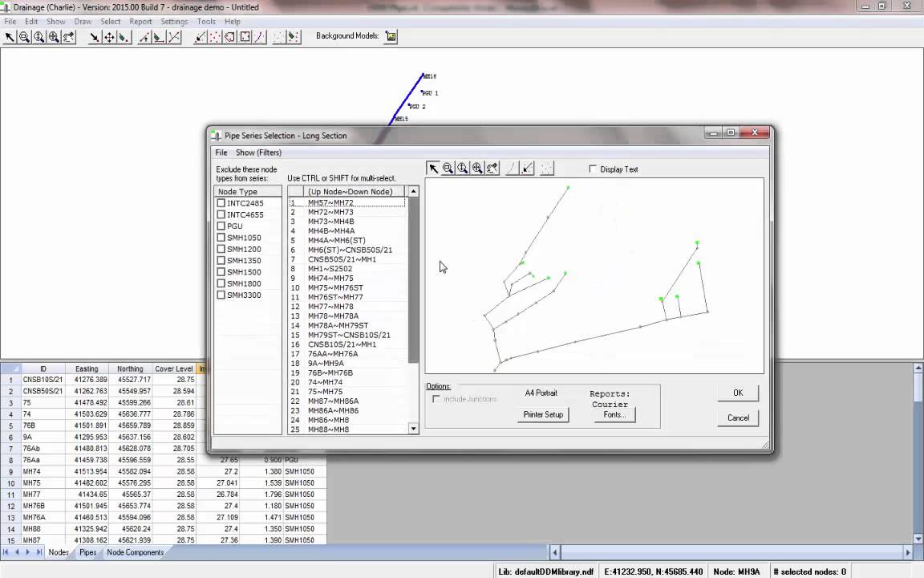The image size is (924, 578).
Task: Click the pipe series curve tool in main toolbar
Action: click(x=259, y=37)
